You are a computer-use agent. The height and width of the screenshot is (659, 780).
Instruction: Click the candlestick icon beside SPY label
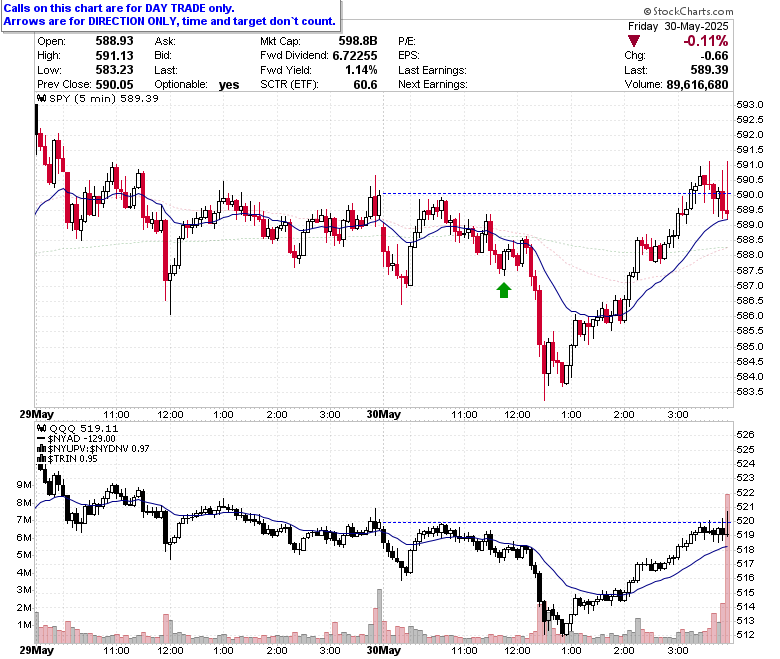pos(42,98)
